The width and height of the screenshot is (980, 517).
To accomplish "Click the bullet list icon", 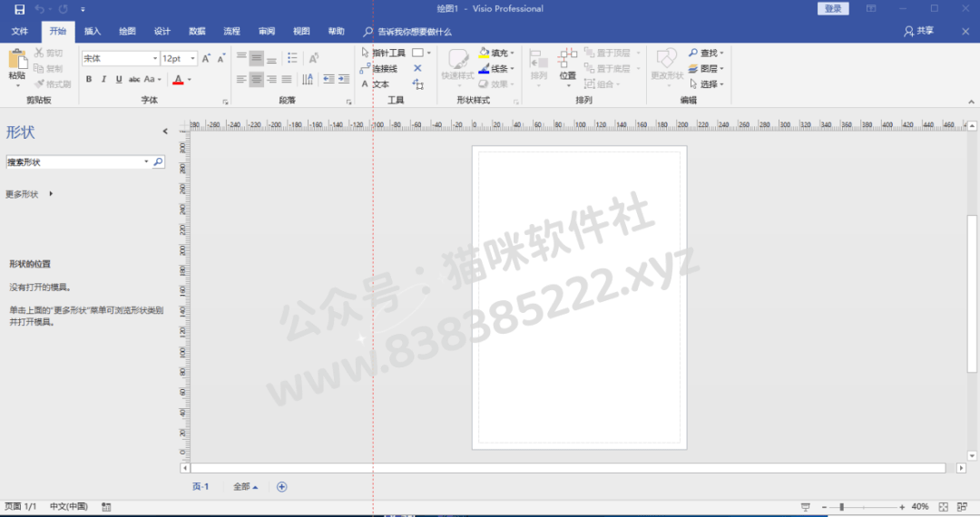I will pos(292,58).
